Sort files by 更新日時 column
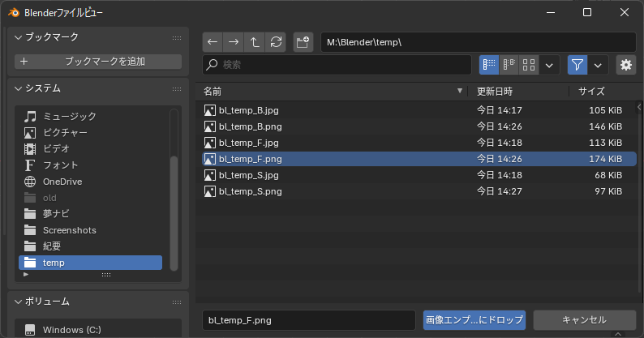The width and height of the screenshot is (644, 338). coord(494,91)
